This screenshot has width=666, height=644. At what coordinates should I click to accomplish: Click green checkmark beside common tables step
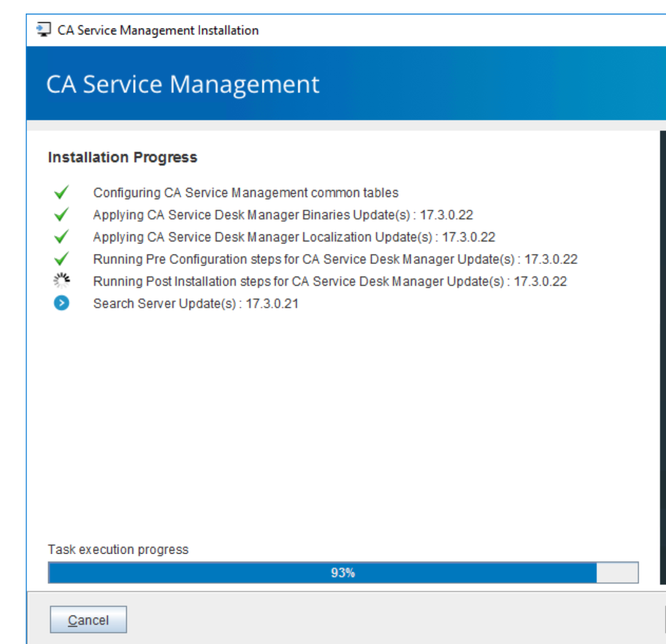pos(62,192)
